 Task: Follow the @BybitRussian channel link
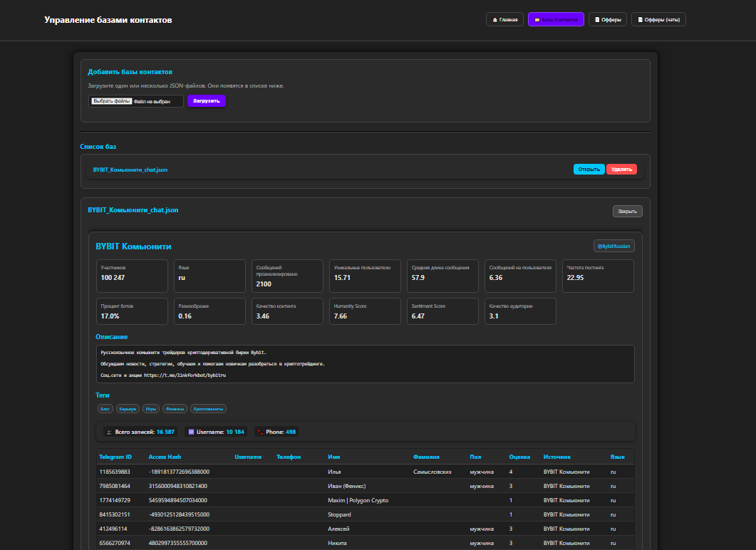point(613,246)
